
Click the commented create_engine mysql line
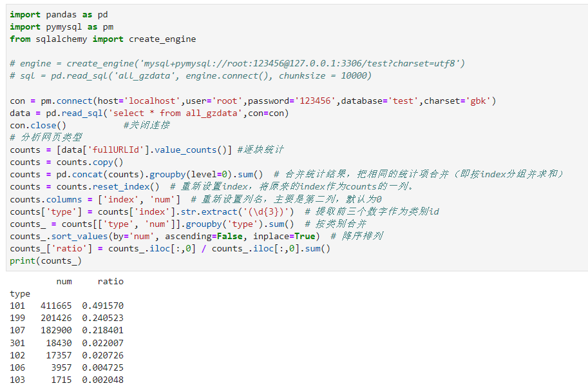[x=237, y=64]
